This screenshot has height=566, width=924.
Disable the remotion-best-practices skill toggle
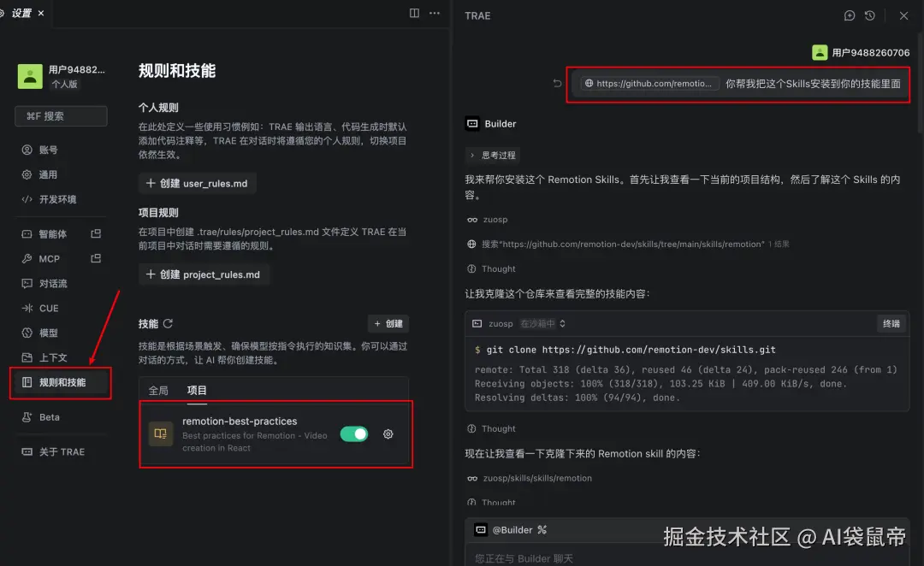[x=353, y=434]
